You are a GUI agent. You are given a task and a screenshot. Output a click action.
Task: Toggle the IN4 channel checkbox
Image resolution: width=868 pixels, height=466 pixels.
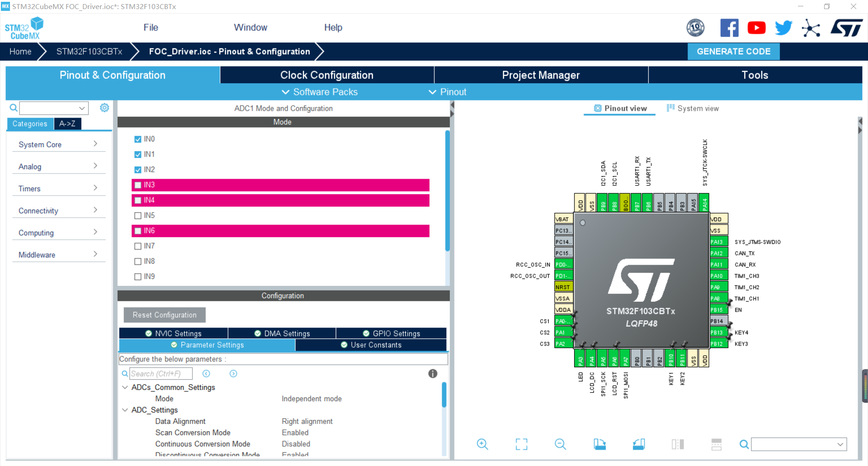(x=138, y=200)
